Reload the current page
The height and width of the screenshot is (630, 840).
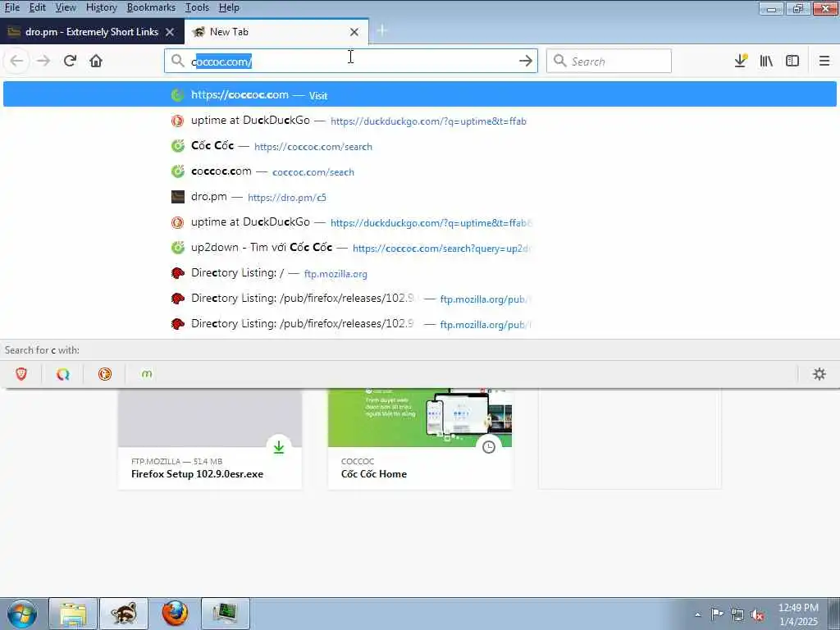point(71,61)
